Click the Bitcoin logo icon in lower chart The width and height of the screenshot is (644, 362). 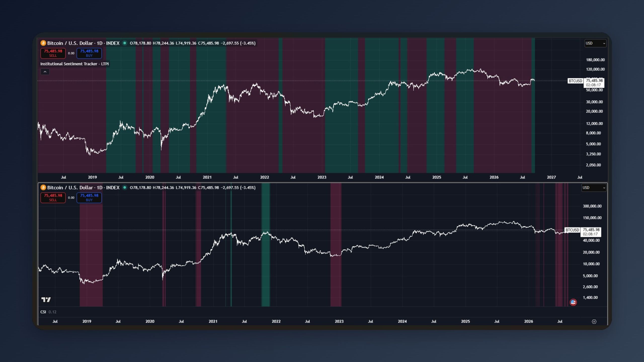pyautogui.click(x=43, y=188)
